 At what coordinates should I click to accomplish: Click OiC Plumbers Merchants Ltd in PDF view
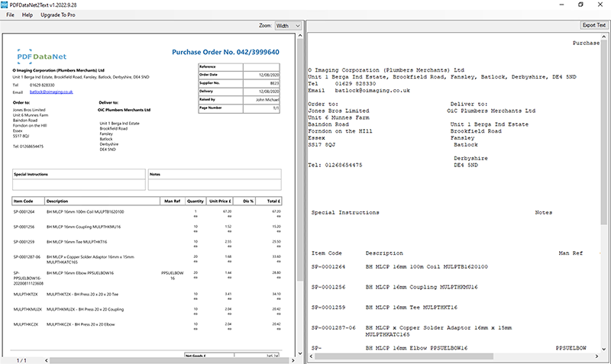[x=124, y=110]
